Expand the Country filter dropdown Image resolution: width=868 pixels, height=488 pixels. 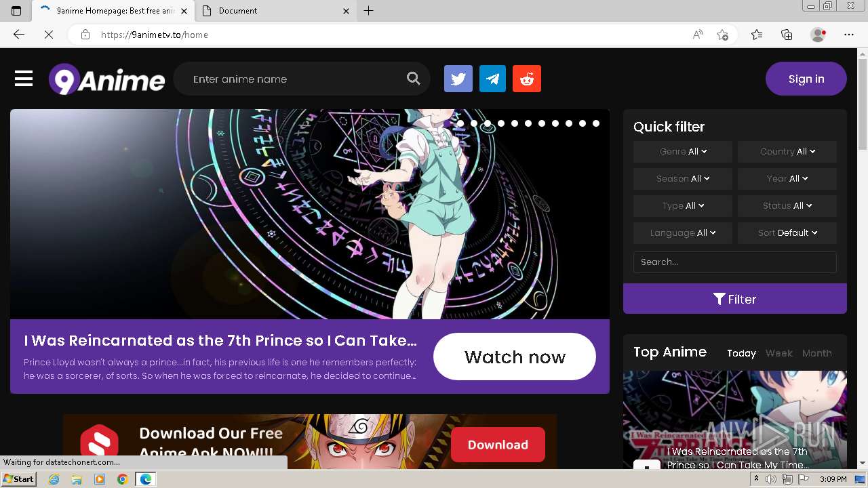pyautogui.click(x=787, y=152)
